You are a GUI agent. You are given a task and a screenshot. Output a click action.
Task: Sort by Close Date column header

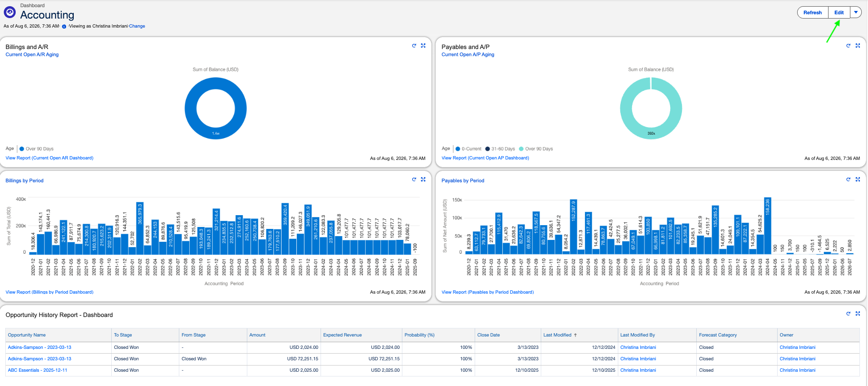(x=488, y=335)
